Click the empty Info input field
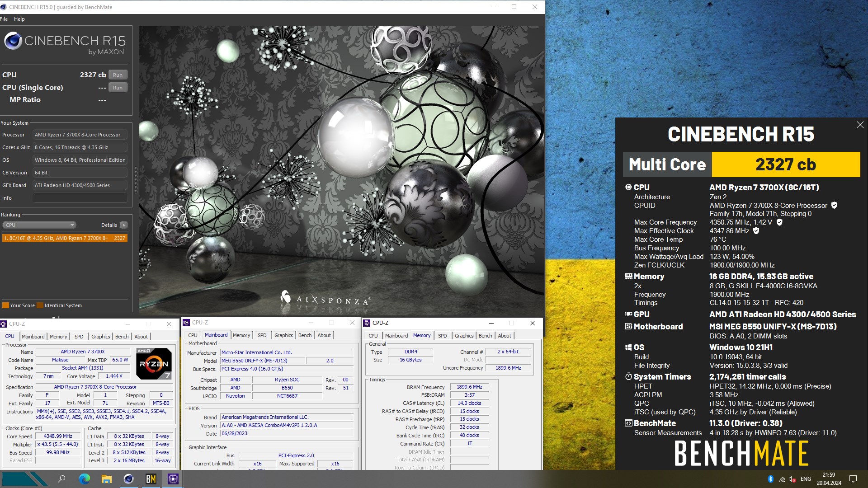 [80, 198]
